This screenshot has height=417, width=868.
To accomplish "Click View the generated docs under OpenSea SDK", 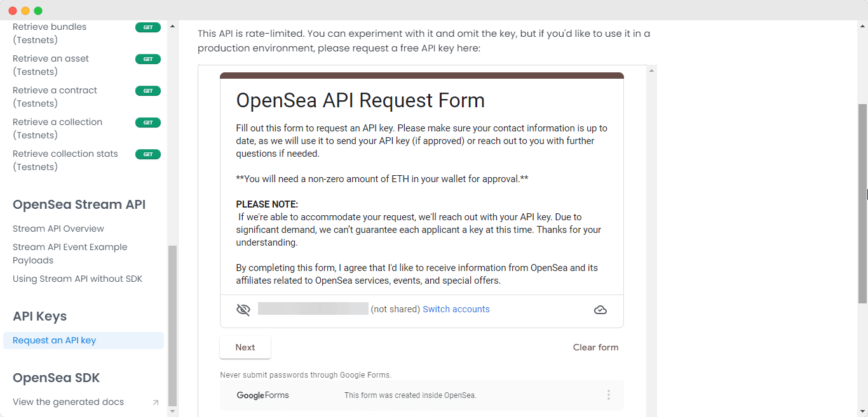I will click(68, 402).
